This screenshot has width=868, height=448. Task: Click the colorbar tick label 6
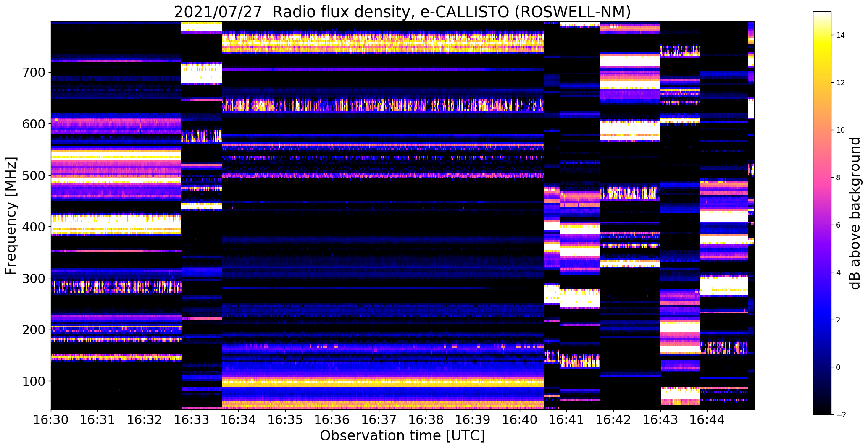838,225
